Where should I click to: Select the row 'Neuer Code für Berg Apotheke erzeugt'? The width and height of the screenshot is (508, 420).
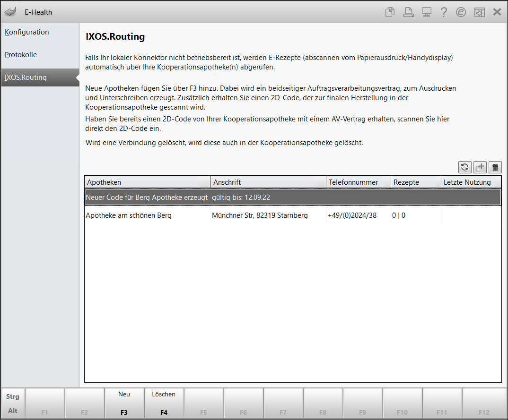click(293, 197)
